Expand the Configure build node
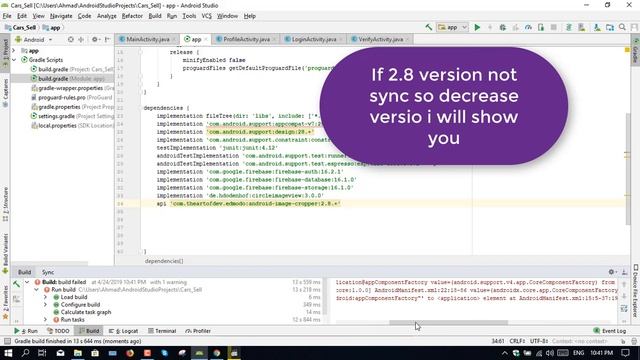The image size is (640, 360). 45,304
